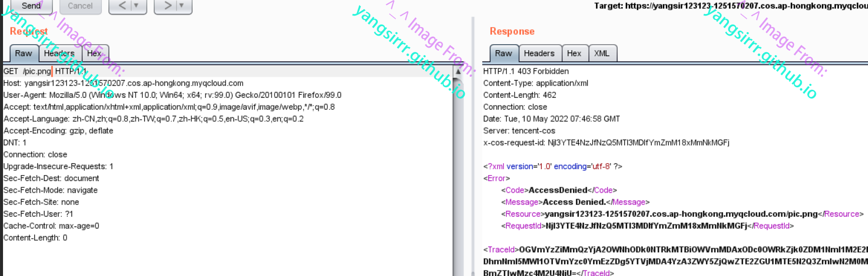Select the Request Raw tab
The image size is (868, 276).
(24, 53)
